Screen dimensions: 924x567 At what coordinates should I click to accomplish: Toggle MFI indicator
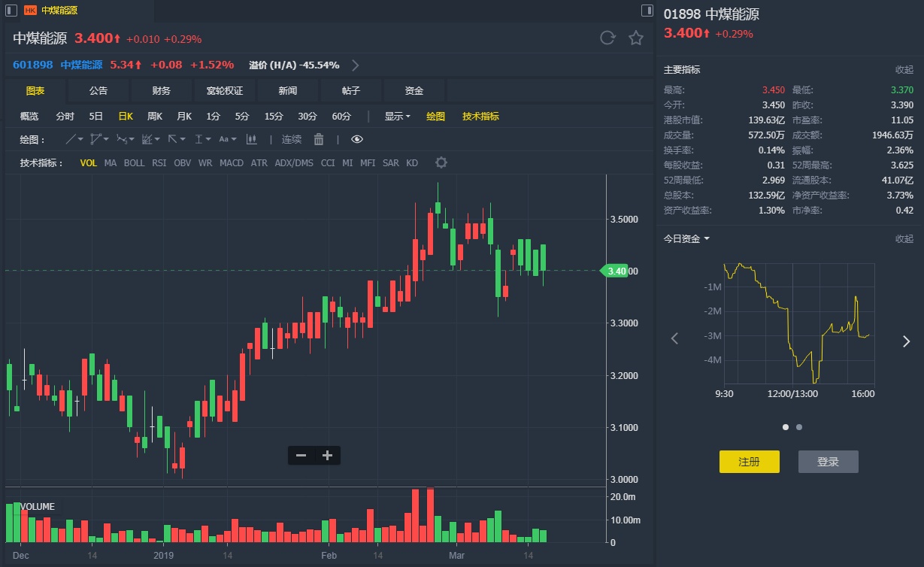pos(368,163)
